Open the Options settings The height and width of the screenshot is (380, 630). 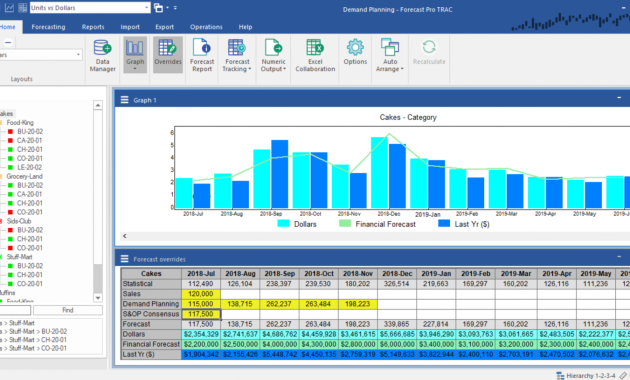(355, 51)
